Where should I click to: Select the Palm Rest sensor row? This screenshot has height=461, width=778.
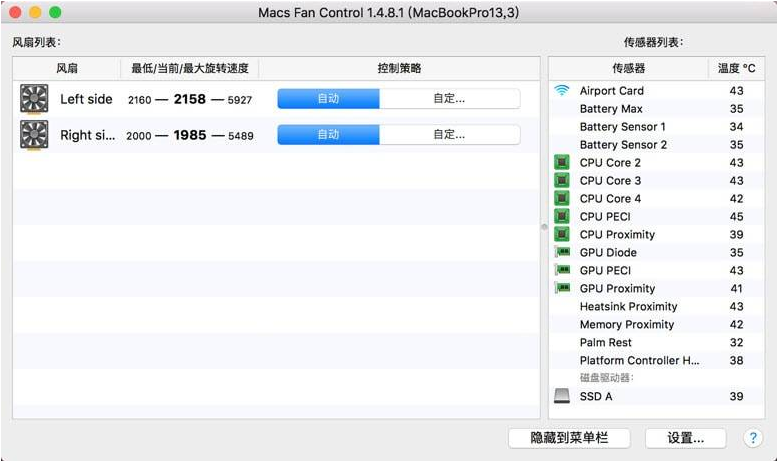pyautogui.click(x=656, y=342)
